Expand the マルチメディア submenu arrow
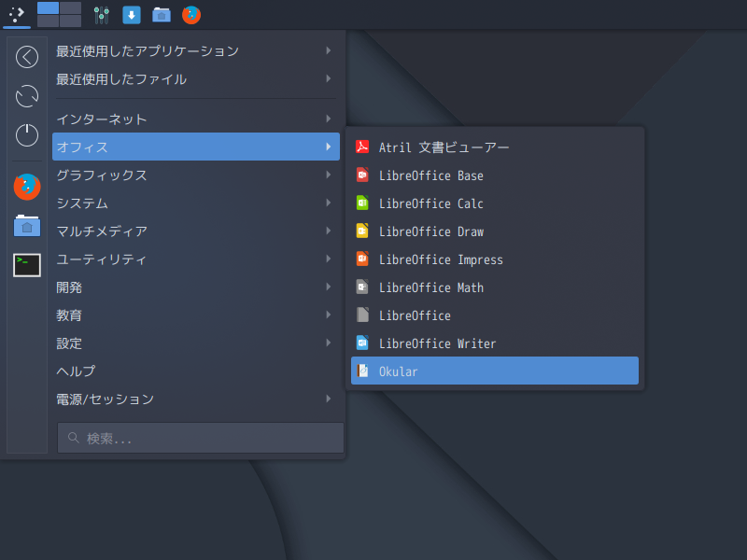The height and width of the screenshot is (560, 747). click(329, 231)
